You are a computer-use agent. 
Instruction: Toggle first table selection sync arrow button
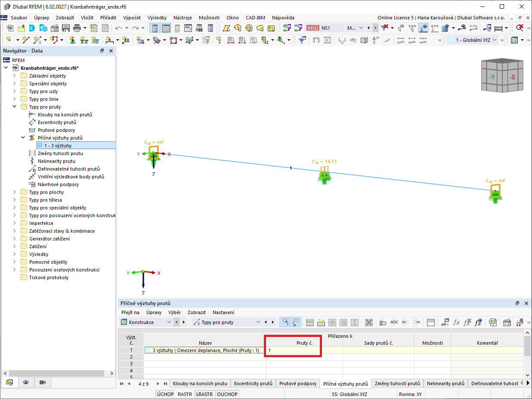click(x=285, y=322)
